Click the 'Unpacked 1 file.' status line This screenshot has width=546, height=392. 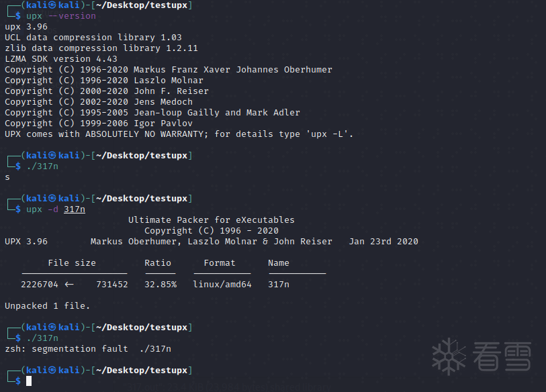[48, 306]
